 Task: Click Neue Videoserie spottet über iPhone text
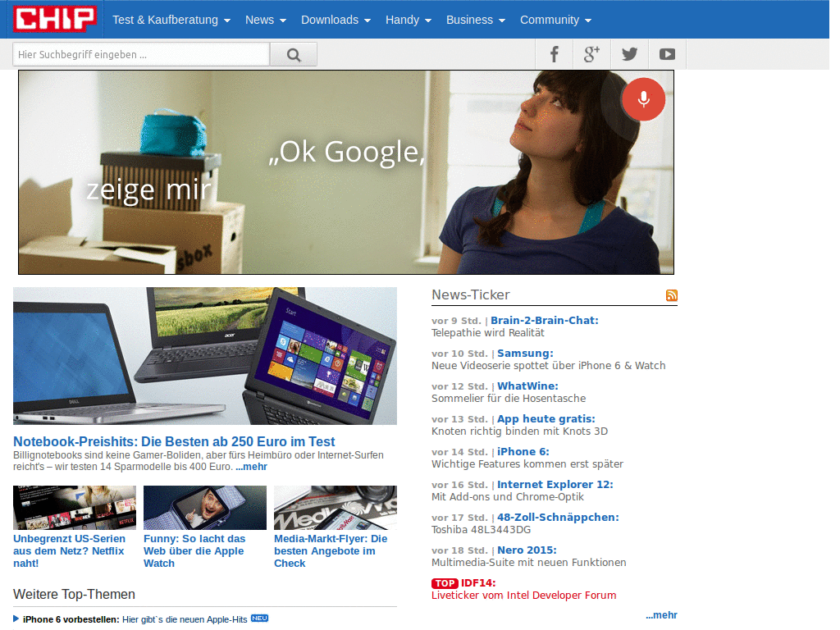click(549, 365)
